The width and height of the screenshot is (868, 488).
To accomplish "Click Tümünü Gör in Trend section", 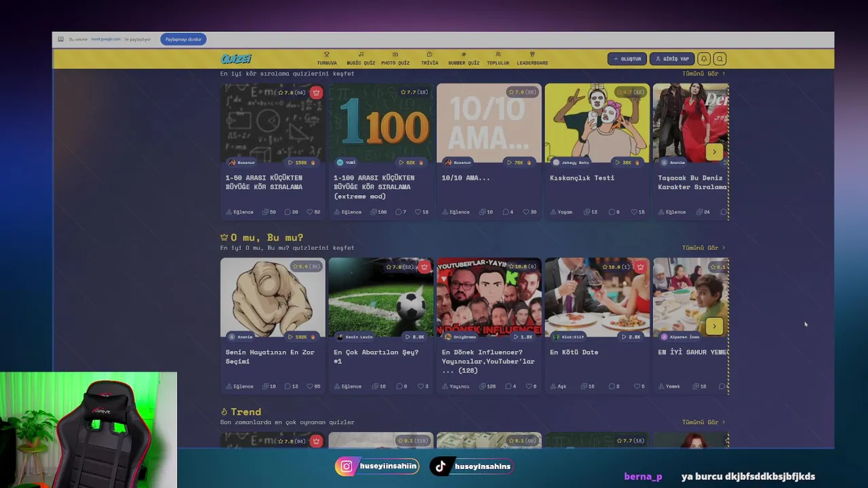I will (703, 422).
